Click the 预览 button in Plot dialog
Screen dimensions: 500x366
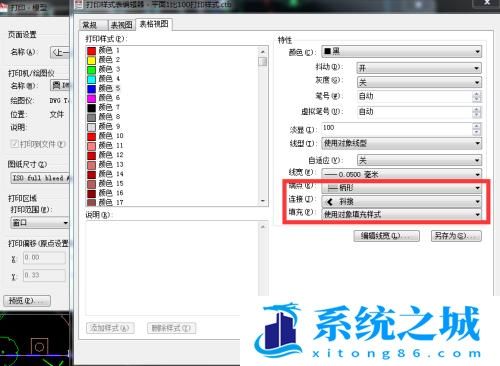point(27,301)
